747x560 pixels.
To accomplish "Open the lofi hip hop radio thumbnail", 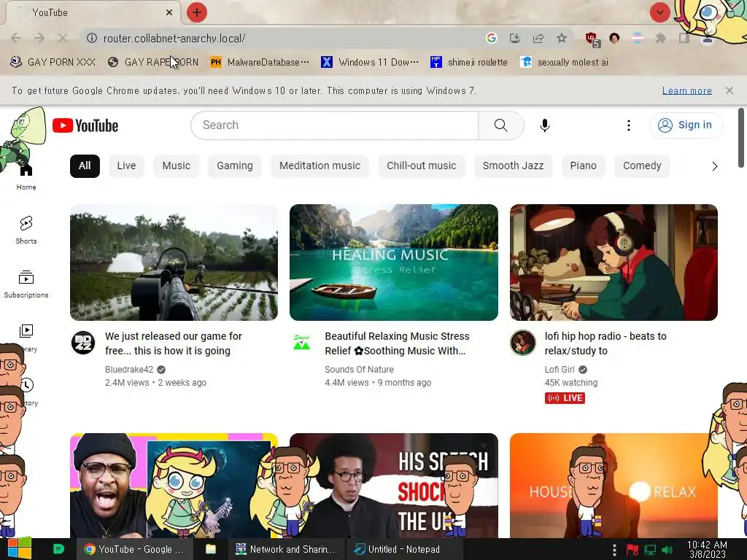I will 614,262.
